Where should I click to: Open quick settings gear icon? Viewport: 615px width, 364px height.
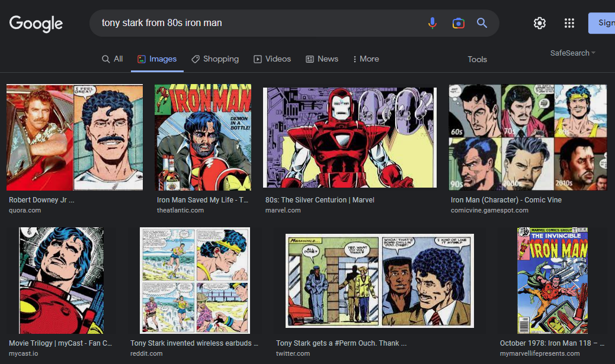[540, 23]
